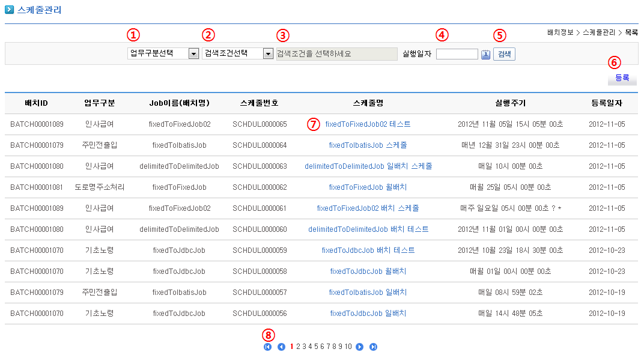The width and height of the screenshot is (644, 361).
Task: Focus the search keyword text field
Action: click(336, 54)
